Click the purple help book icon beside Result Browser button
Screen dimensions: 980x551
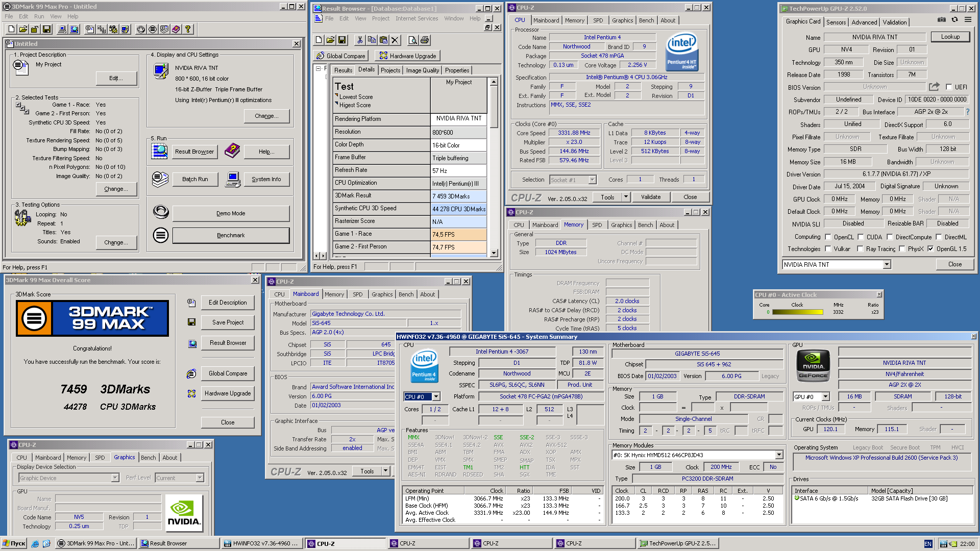(x=232, y=151)
